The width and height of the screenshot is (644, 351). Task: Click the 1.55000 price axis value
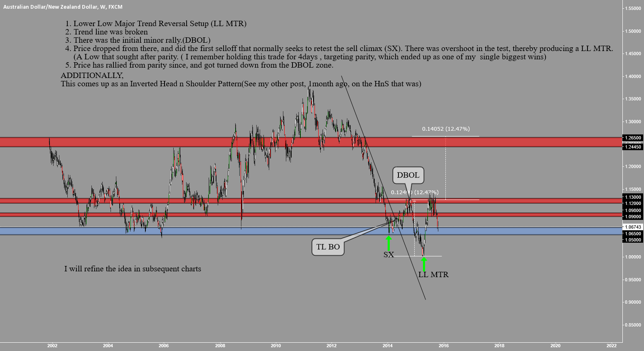pyautogui.click(x=633, y=8)
